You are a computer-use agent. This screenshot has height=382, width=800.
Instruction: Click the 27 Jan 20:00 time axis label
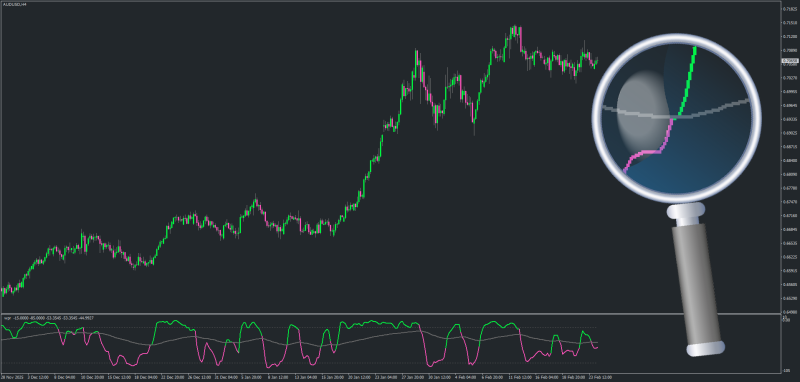click(413, 377)
